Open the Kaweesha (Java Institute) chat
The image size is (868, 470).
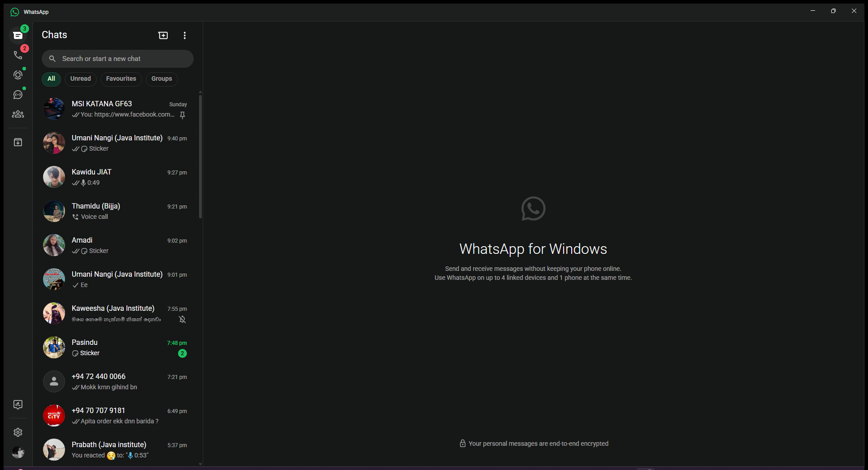[x=117, y=313]
